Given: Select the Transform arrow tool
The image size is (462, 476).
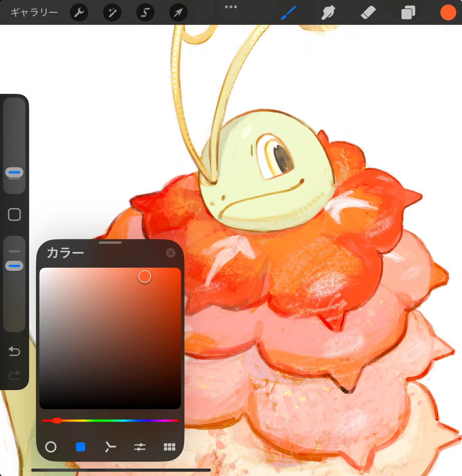Looking at the screenshot, I should (178, 13).
